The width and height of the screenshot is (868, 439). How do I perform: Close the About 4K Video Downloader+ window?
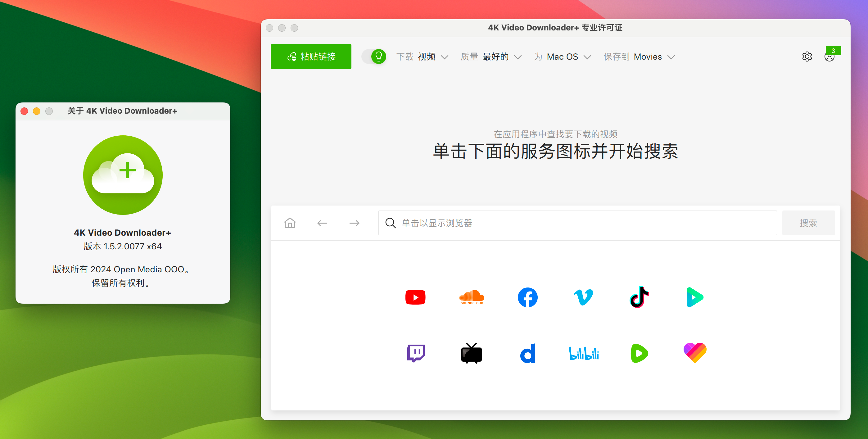pyautogui.click(x=24, y=111)
